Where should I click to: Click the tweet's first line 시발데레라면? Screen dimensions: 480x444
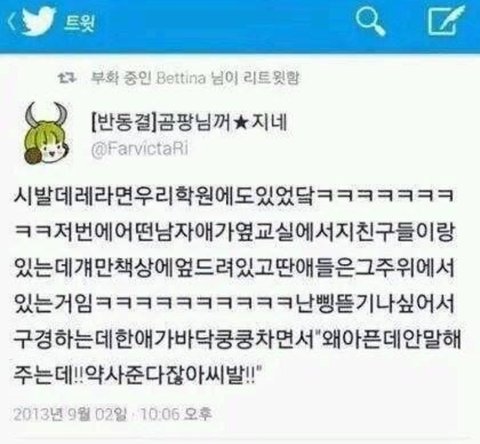tap(233, 195)
